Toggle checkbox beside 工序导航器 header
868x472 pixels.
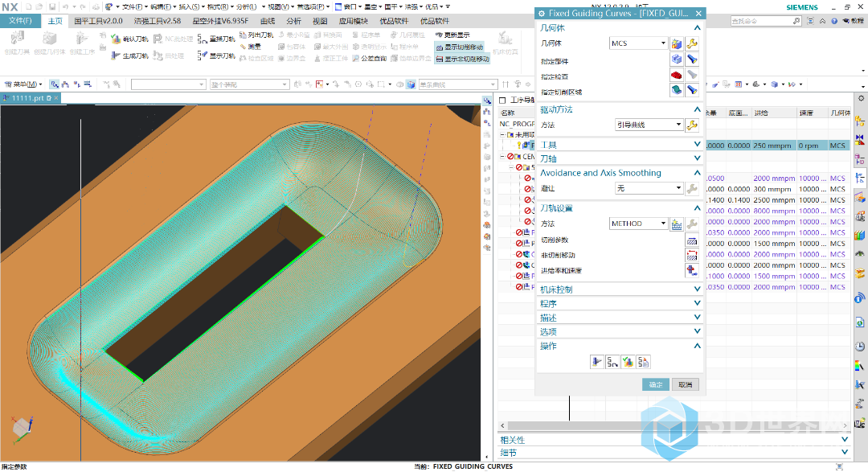pos(502,101)
